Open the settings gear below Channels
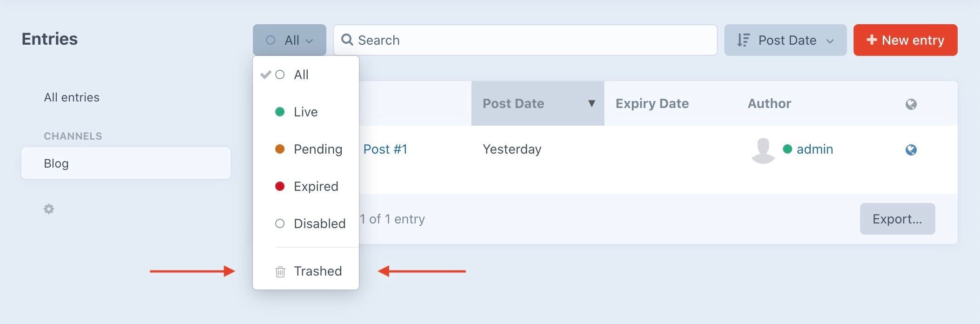Viewport: 980px width, 324px height. [49, 209]
